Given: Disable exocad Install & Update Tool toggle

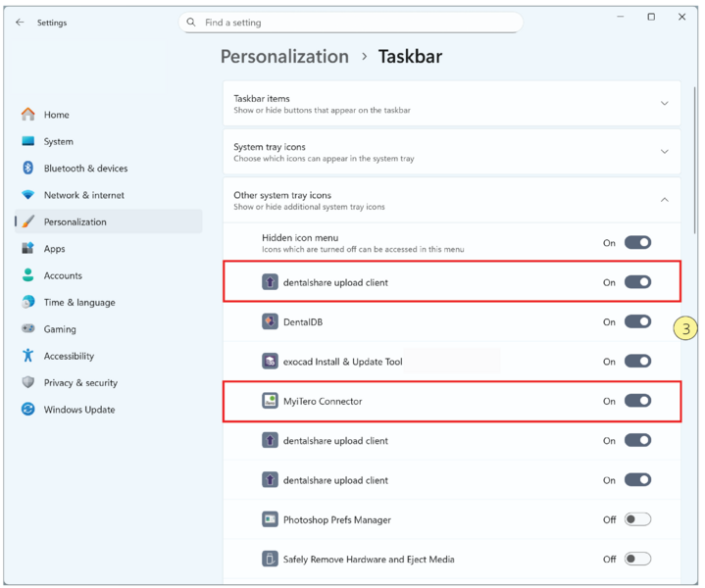Looking at the screenshot, I should 637,361.
